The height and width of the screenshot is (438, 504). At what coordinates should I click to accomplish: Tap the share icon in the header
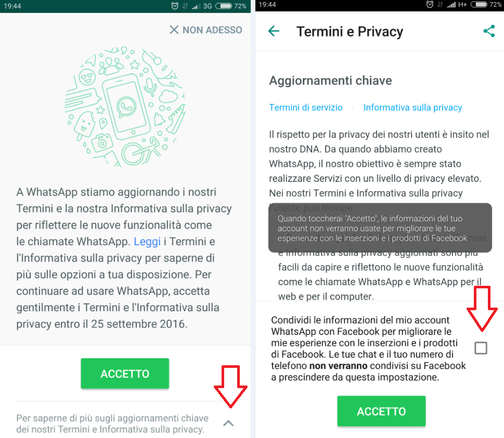489,31
